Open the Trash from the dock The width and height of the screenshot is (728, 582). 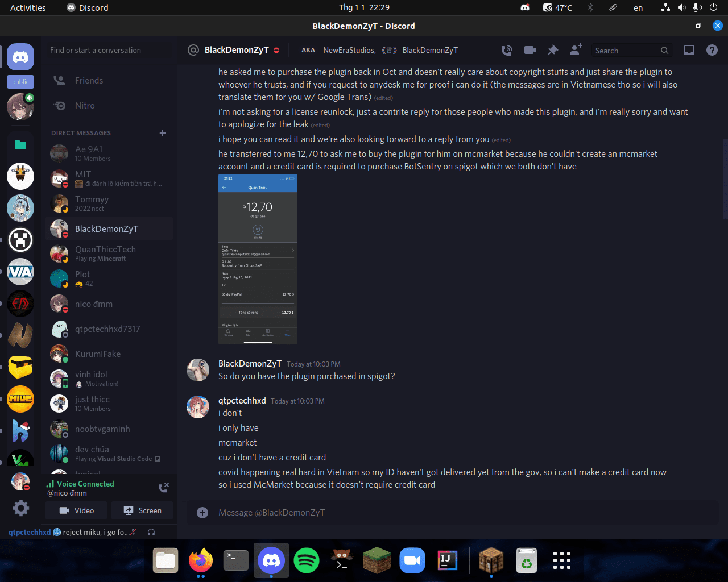point(527,561)
